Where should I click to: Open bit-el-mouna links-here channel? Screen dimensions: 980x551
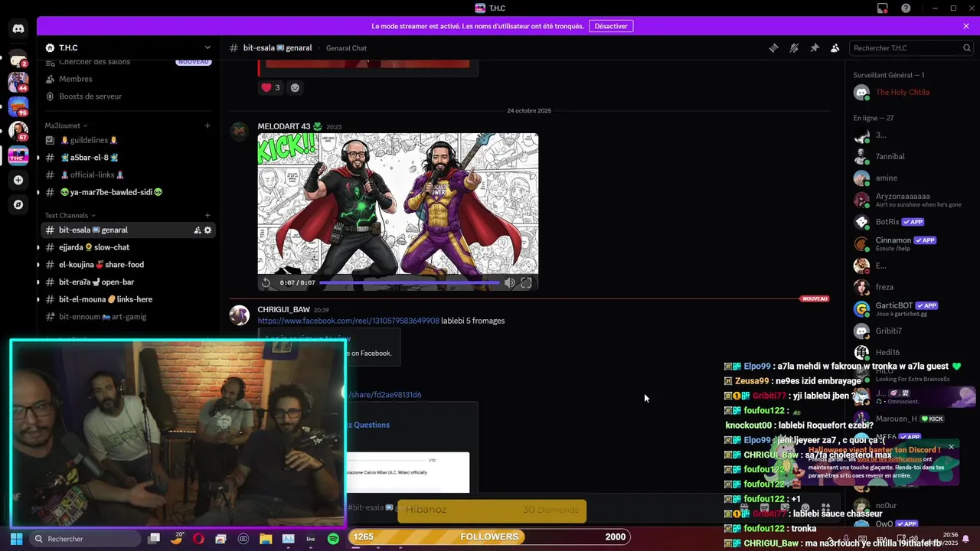coord(128,299)
